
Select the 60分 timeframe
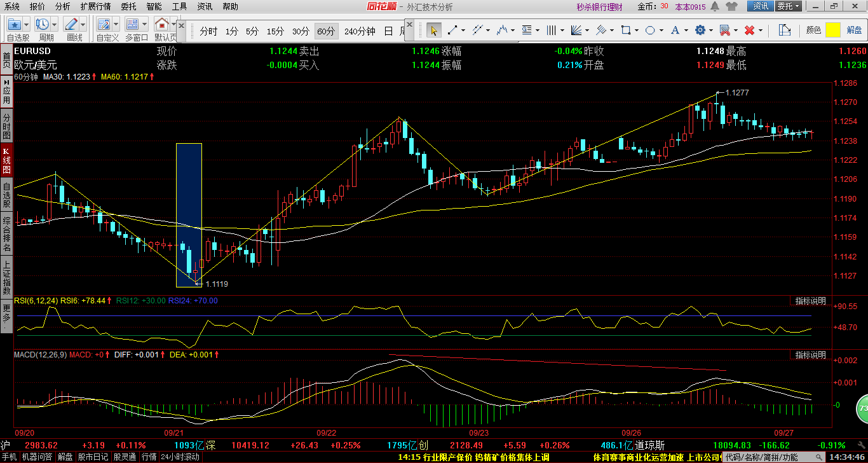tap(326, 31)
